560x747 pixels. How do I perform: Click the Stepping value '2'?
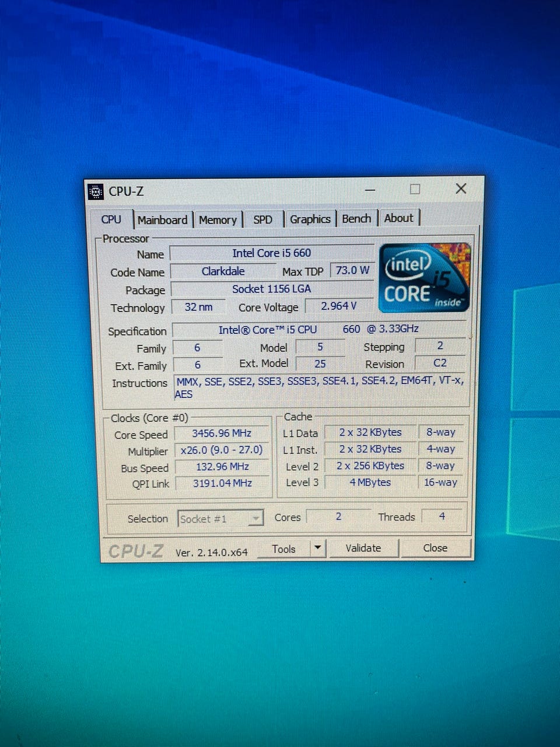[440, 345]
